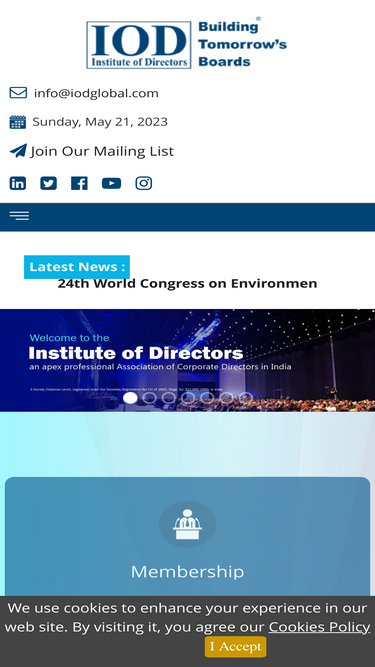Open the Cookies Policy link
Screen dimensions: 375x667
coord(319,627)
